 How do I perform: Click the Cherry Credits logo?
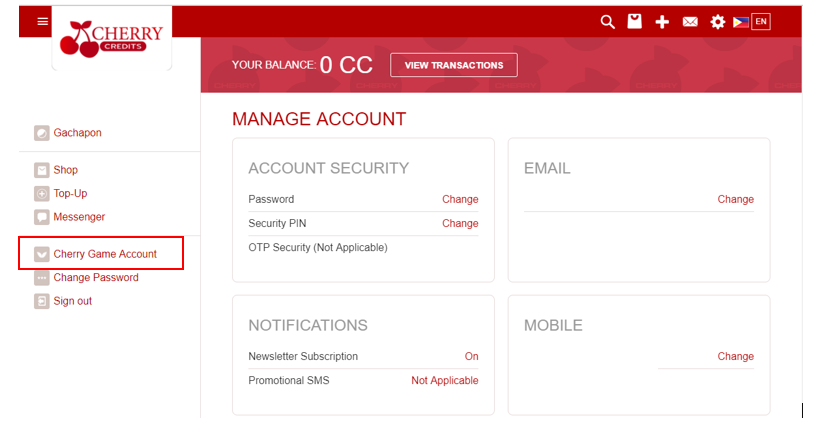[111, 39]
